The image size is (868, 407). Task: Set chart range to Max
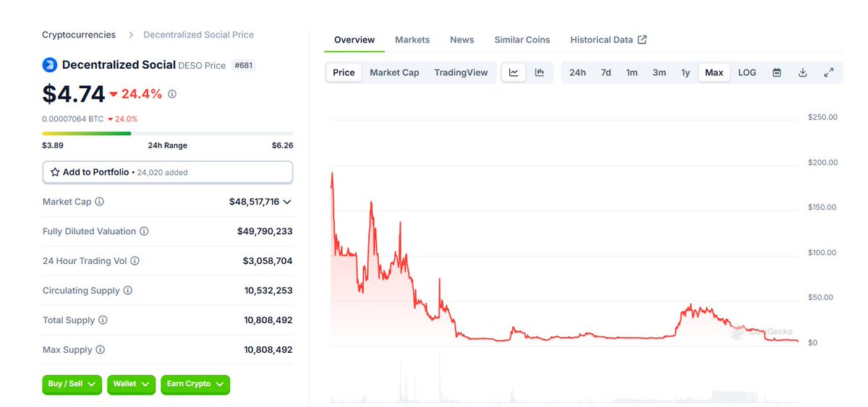[714, 72]
